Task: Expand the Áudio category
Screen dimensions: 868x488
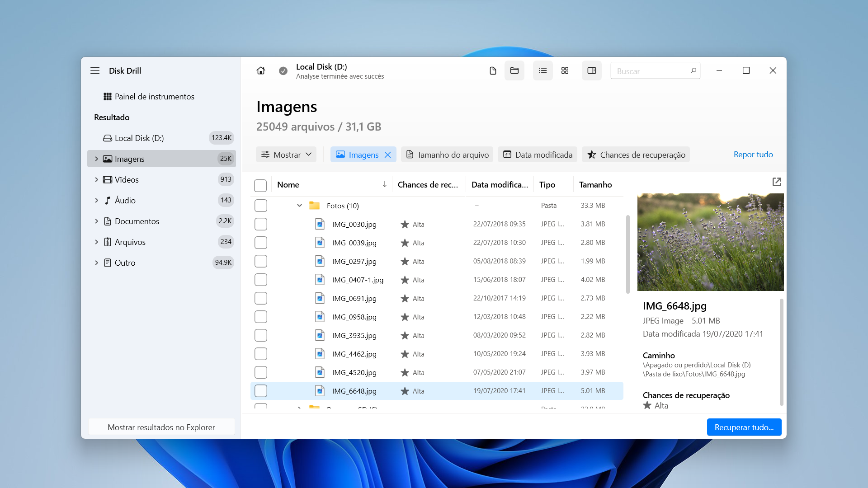Action: coord(96,201)
